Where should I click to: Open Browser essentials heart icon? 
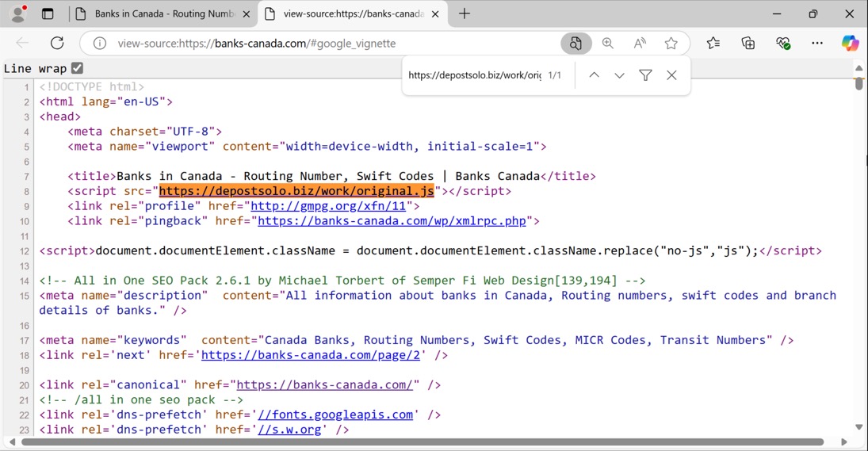click(782, 43)
